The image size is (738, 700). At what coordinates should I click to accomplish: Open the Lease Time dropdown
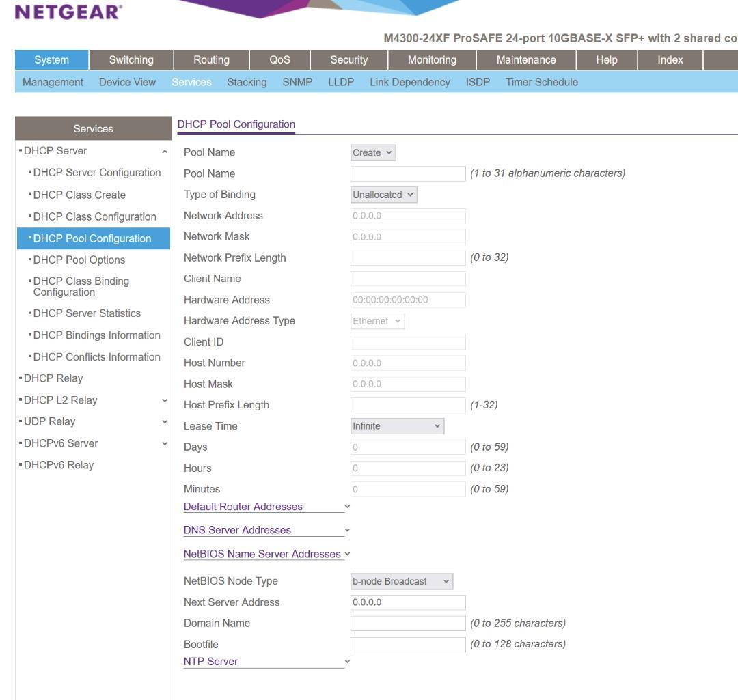coord(397,426)
